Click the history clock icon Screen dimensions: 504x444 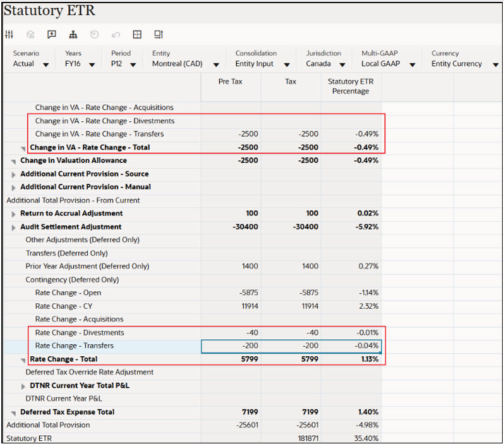[95, 34]
